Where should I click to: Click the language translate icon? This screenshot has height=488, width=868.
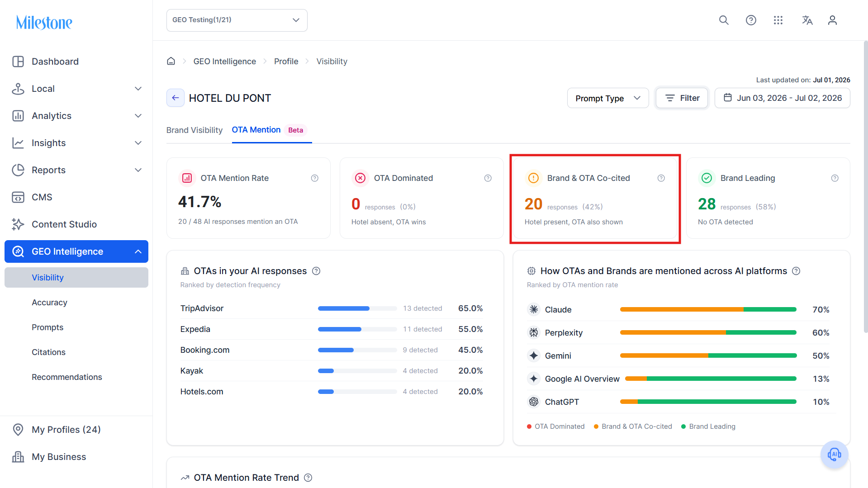point(807,20)
